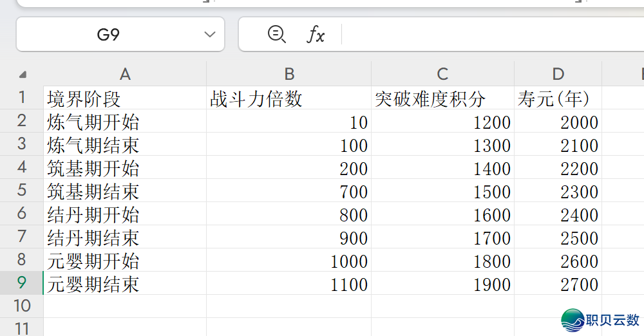Click cell 元婴期开始
Screen dimensions: 644x336
(x=125, y=259)
